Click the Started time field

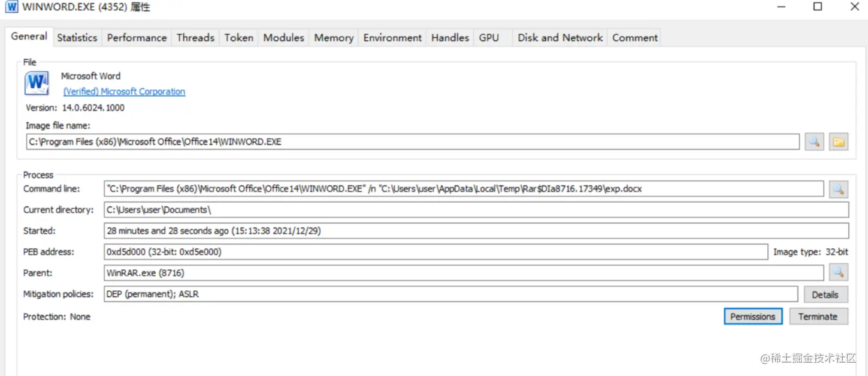coord(476,231)
